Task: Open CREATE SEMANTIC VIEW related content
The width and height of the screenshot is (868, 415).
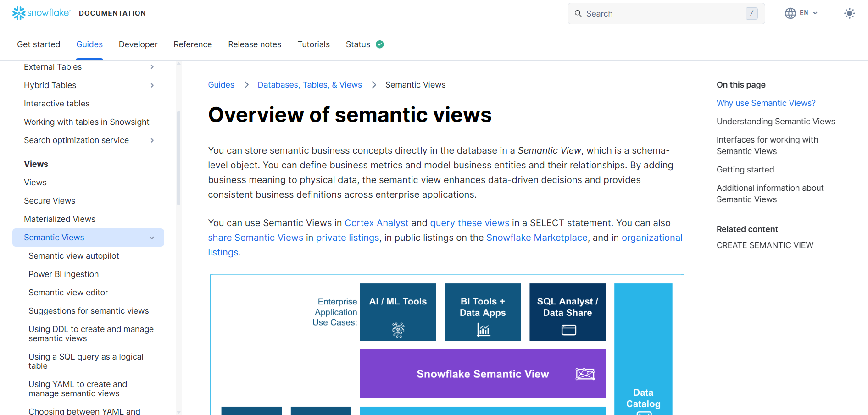Action: tap(765, 245)
